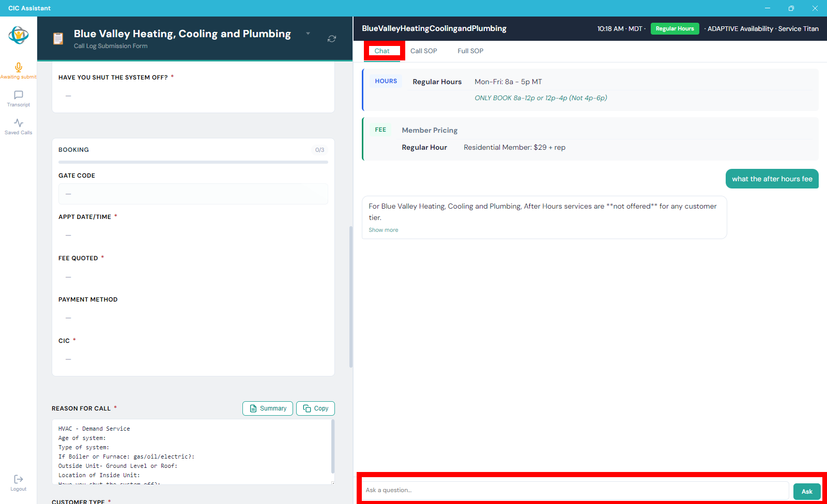
Task: Click the Reason for Call text area
Action: [191, 452]
